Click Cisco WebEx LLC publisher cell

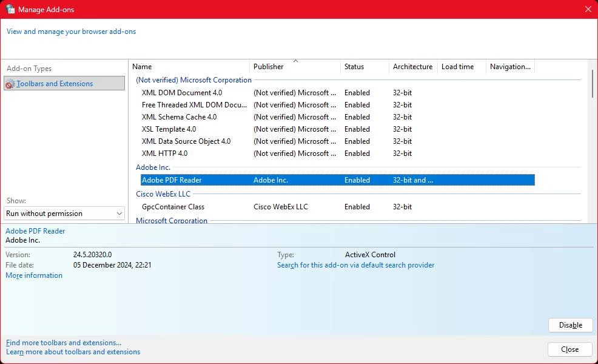coord(281,207)
